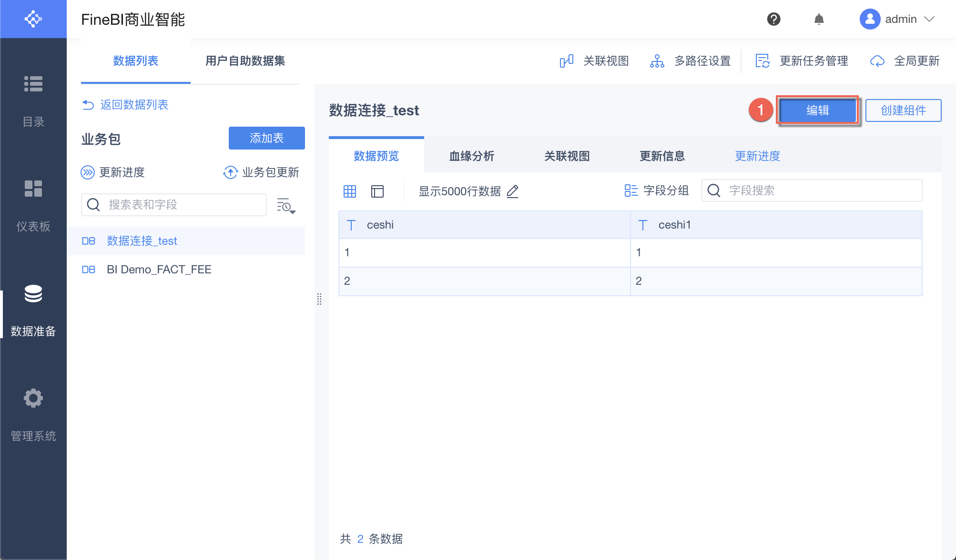
Task: Click the 字段分组 grouping icon
Action: (x=630, y=190)
